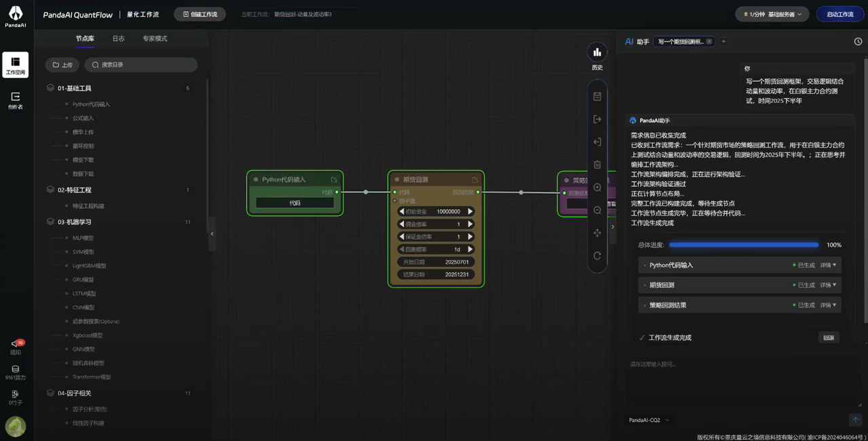Image resolution: width=868 pixels, height=441 pixels.
Task: Click the send arrow button in chat
Action: [856, 420]
